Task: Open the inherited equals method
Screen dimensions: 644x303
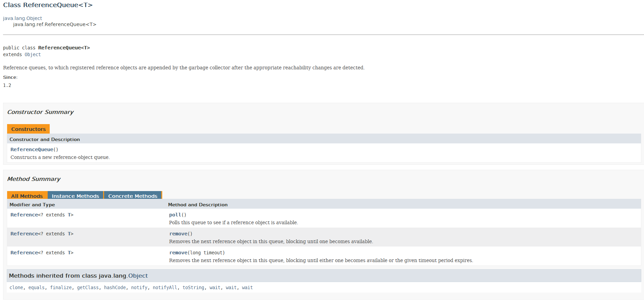Action: click(x=37, y=287)
